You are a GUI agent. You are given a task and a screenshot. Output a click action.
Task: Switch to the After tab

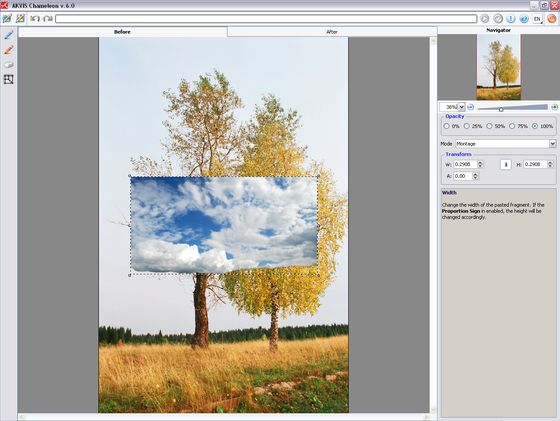pos(332,32)
